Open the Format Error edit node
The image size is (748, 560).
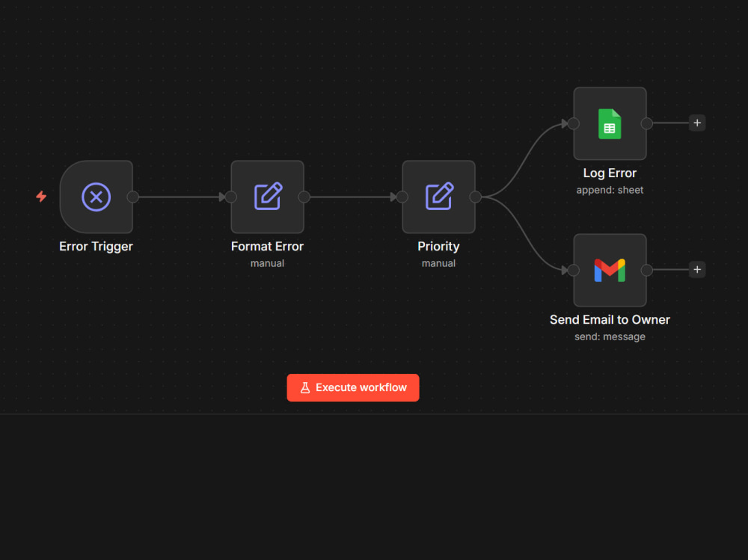point(267,197)
